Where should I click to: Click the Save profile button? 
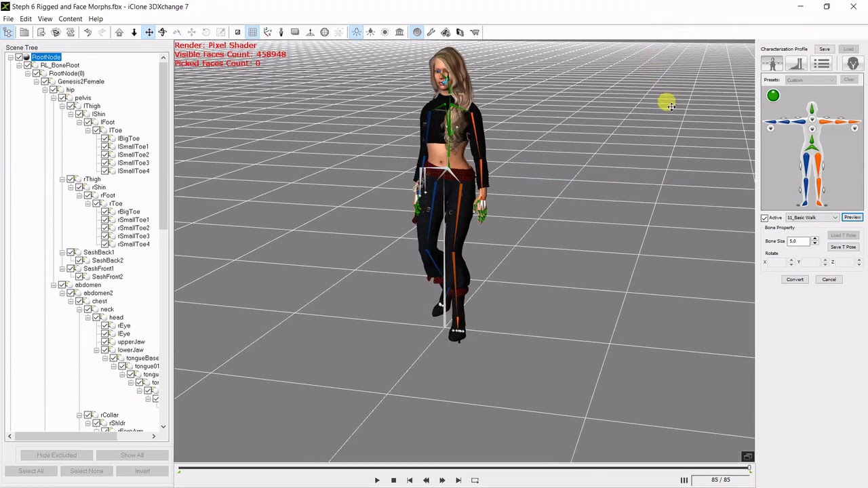(825, 49)
